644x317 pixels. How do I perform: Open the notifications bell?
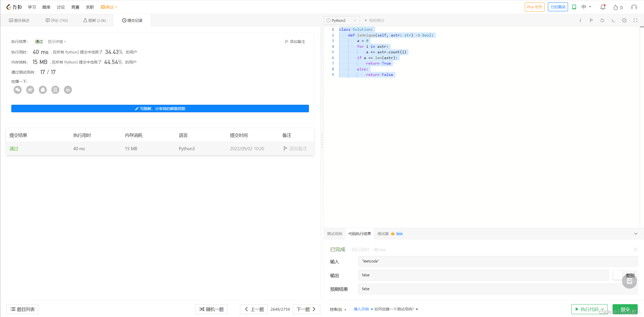(603, 7)
